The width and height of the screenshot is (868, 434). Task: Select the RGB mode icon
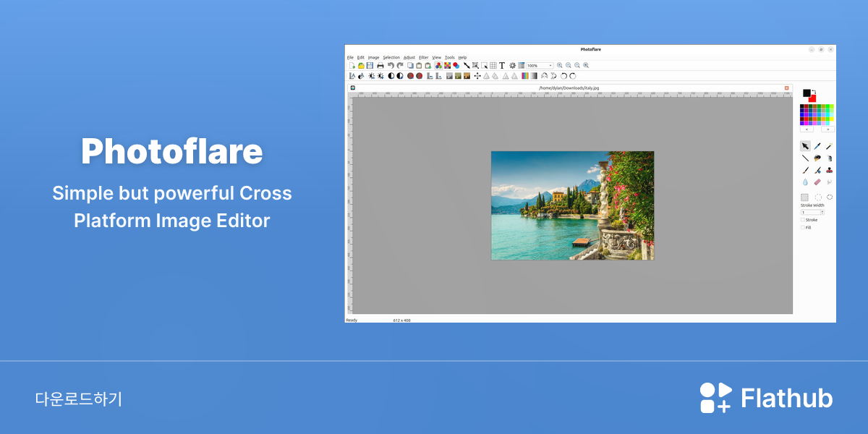click(438, 65)
